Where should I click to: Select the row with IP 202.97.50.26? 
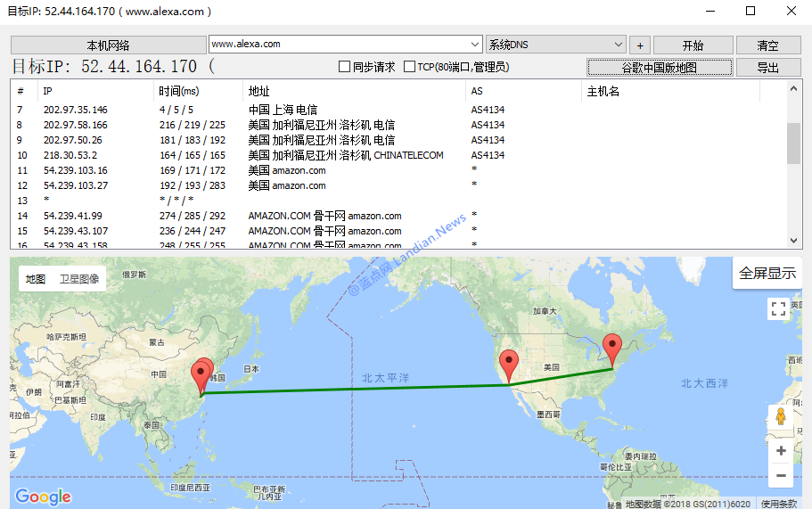click(398, 140)
